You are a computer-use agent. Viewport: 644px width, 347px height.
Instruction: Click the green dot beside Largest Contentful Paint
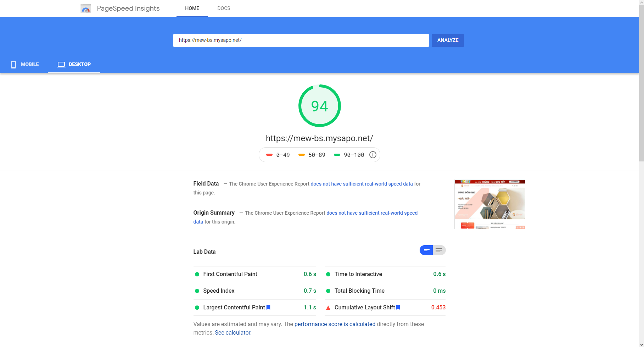coord(197,308)
